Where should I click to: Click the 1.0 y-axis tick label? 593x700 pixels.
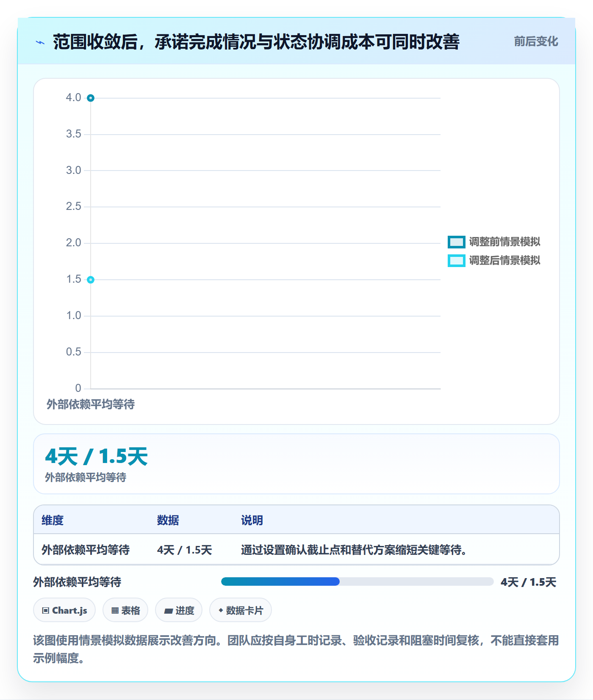point(73,316)
